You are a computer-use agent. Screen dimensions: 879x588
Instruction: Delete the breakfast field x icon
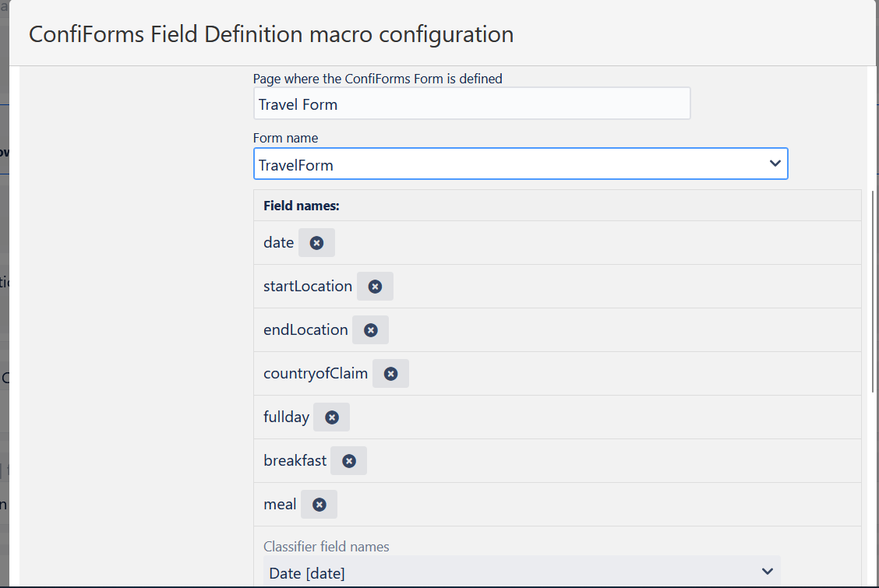tap(348, 461)
